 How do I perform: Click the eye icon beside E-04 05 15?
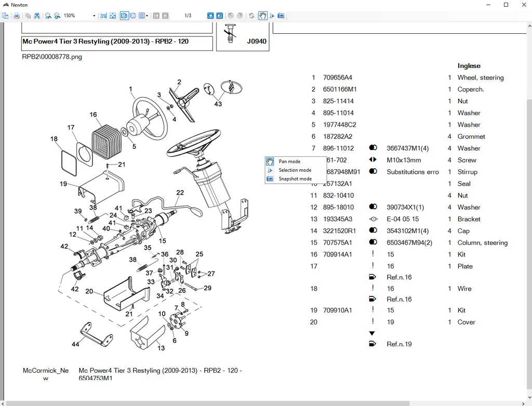373,219
